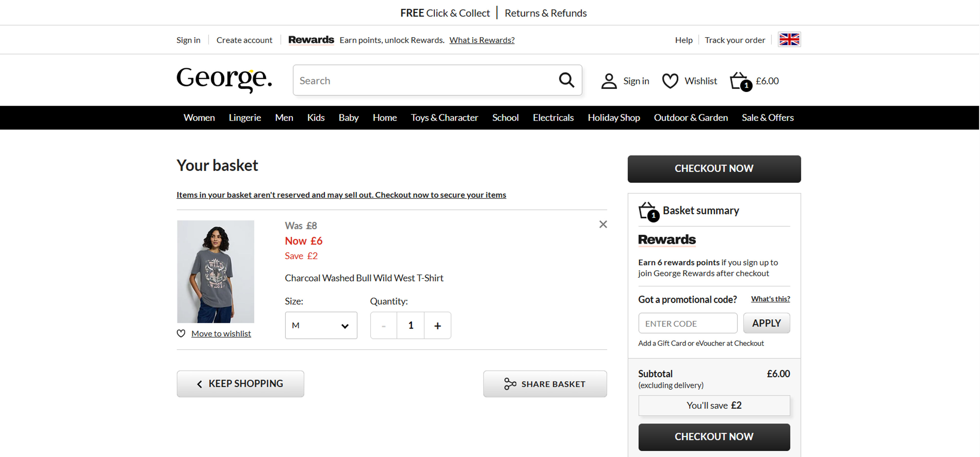Click the quantity value field showing 1
Screen dimensions: 980x457
410,326
